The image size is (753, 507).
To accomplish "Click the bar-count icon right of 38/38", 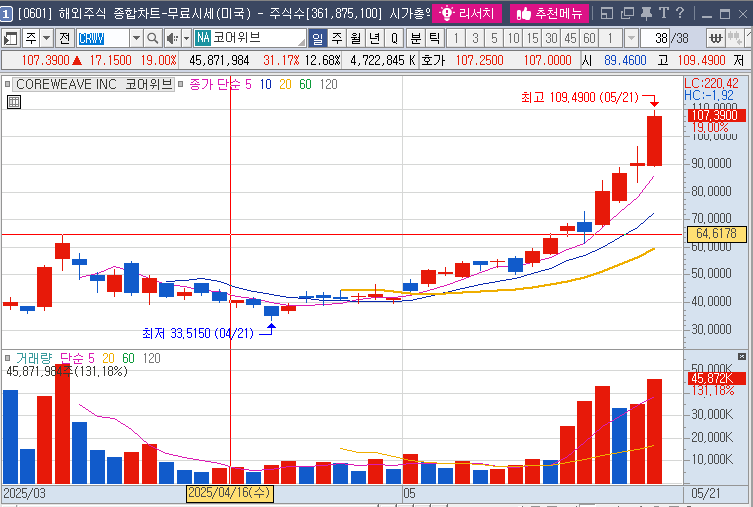I will pos(717,38).
